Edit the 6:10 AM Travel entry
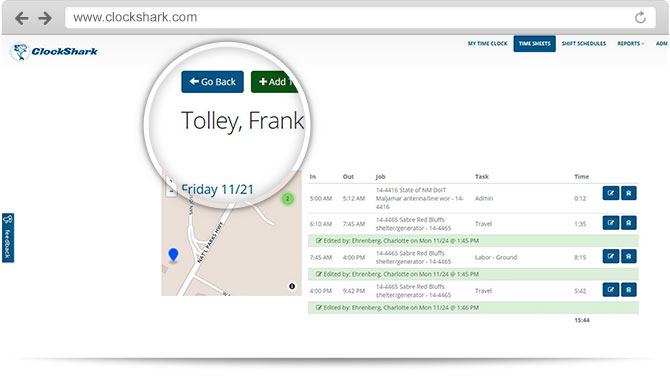The width and height of the screenshot is (670, 380). (611, 223)
